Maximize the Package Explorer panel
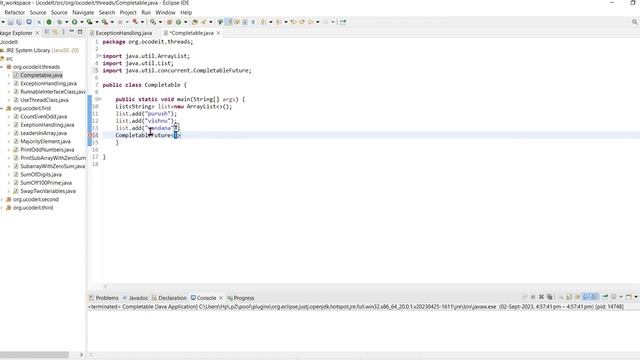The image size is (640, 360). [x=80, y=31]
